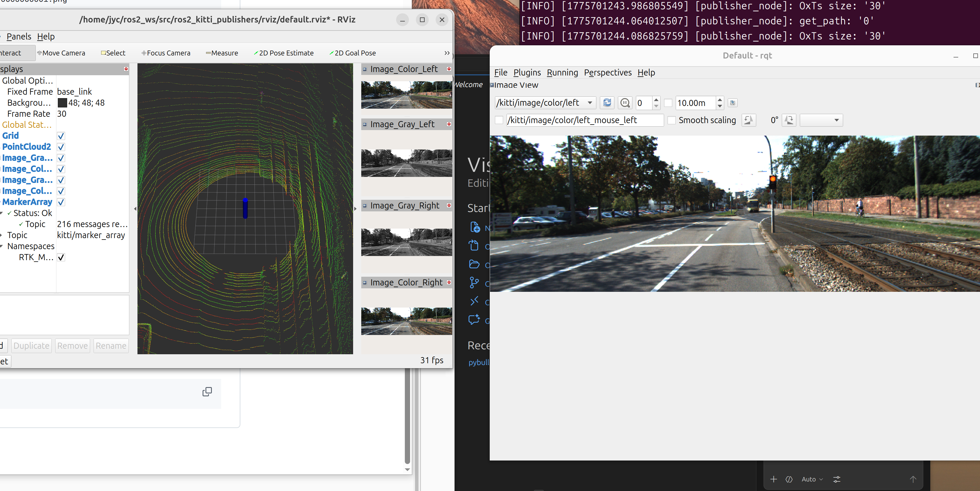Click the /kitti/image/color/left_mouse_left text field
The image size is (980, 491).
pyautogui.click(x=585, y=120)
